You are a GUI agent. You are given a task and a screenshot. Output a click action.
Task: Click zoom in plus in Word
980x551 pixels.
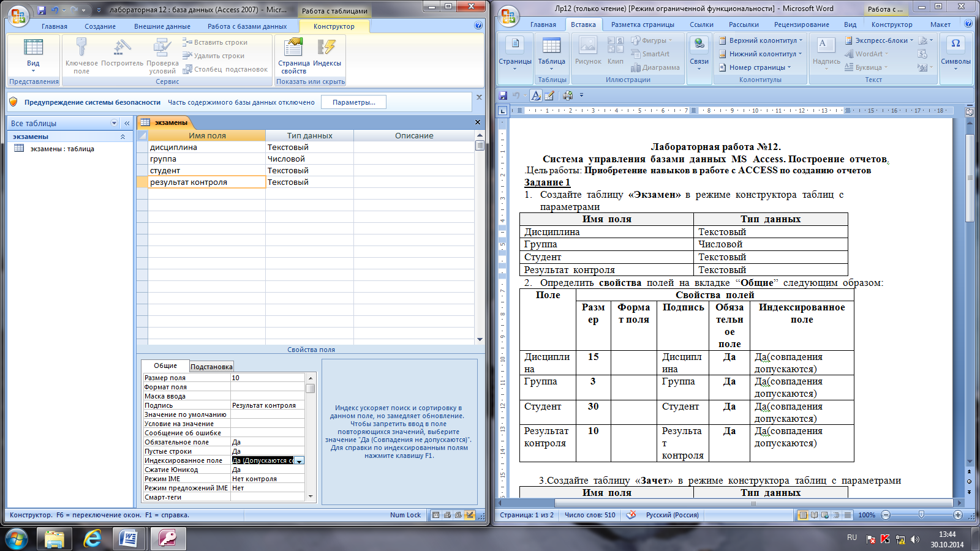(x=958, y=515)
